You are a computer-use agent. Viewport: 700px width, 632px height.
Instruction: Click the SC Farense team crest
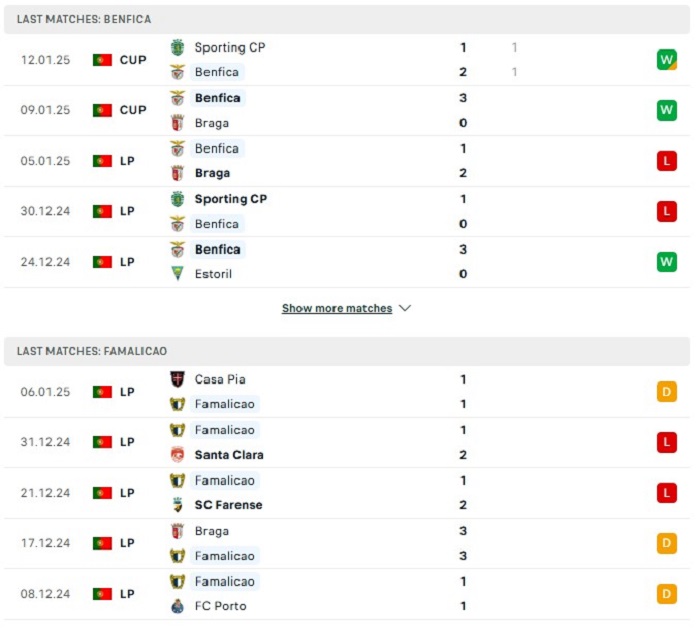click(177, 505)
